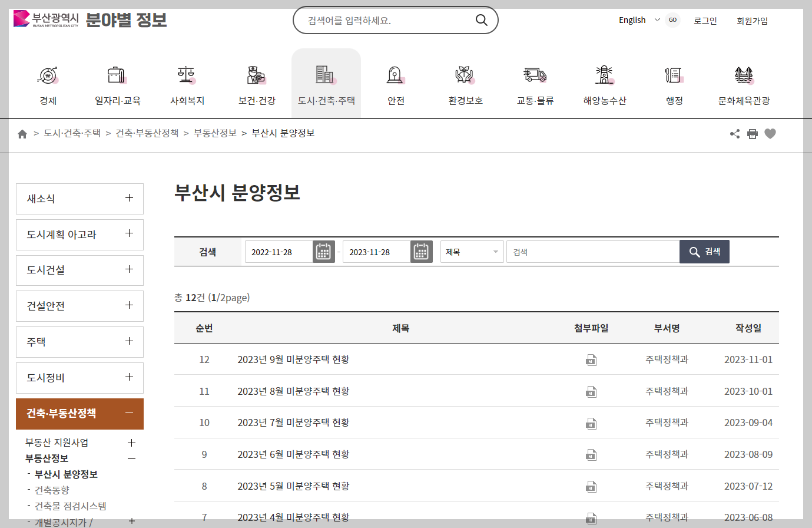Download attachment for 2023년 9월 미분양주택 현황
Image resolution: width=812 pixels, height=528 pixels.
click(x=591, y=359)
